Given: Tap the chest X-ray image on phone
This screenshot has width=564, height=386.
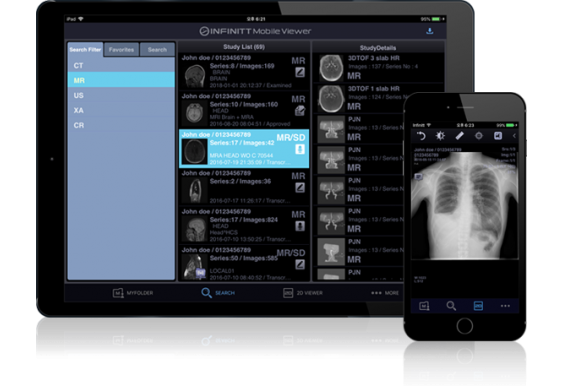Looking at the screenshot, I should point(464,205).
